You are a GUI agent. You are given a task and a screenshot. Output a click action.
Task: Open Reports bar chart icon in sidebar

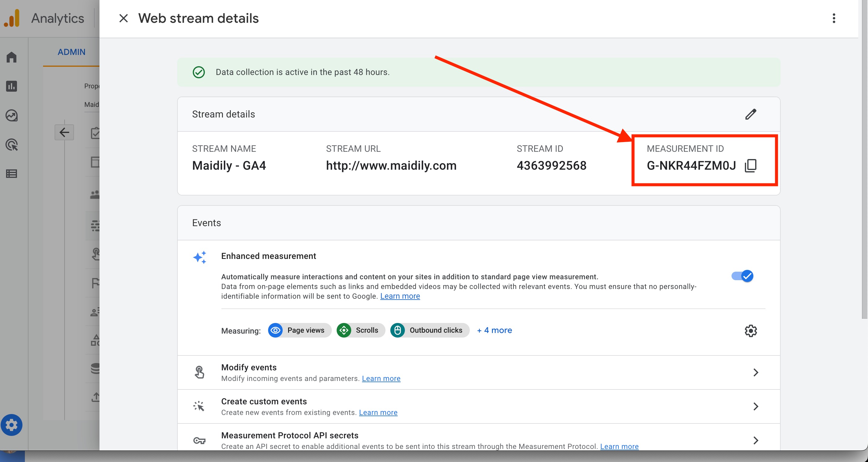12,86
